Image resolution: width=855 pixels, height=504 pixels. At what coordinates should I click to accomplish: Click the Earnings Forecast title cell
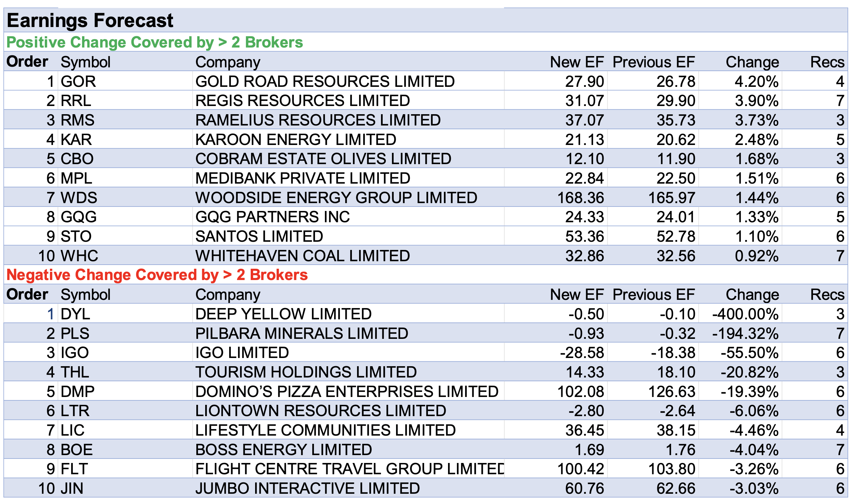[90, 21]
